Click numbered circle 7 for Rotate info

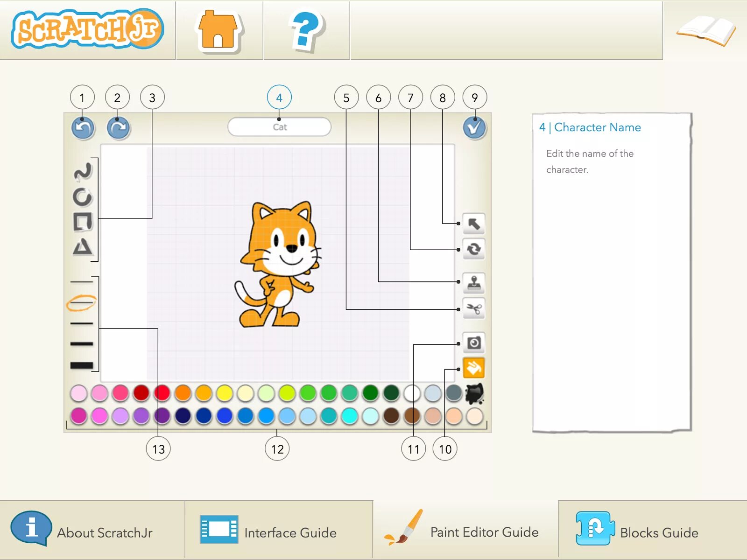point(410,97)
